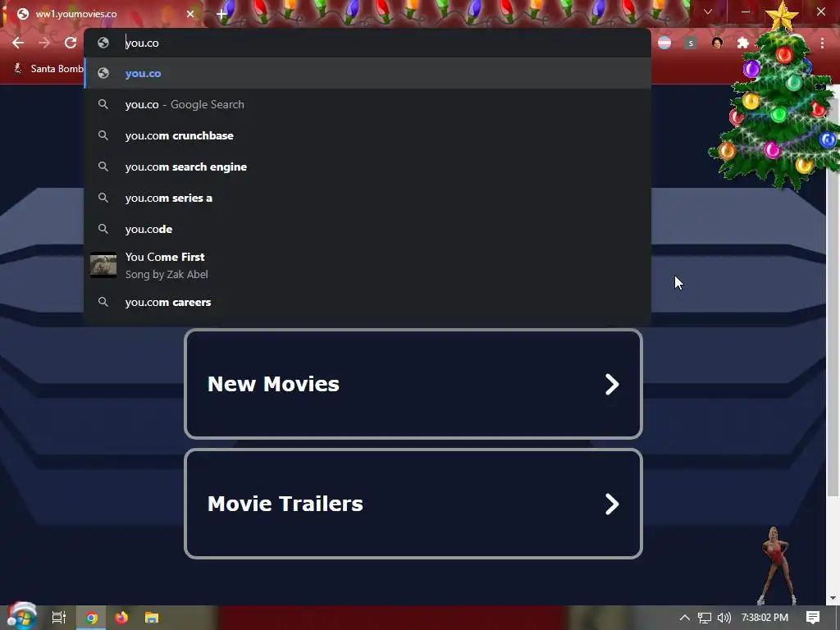Select the you.code suggestion

click(x=367, y=229)
